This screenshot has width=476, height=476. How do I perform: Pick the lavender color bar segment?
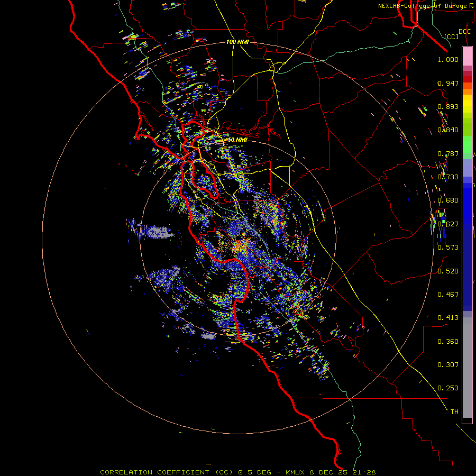(467, 168)
